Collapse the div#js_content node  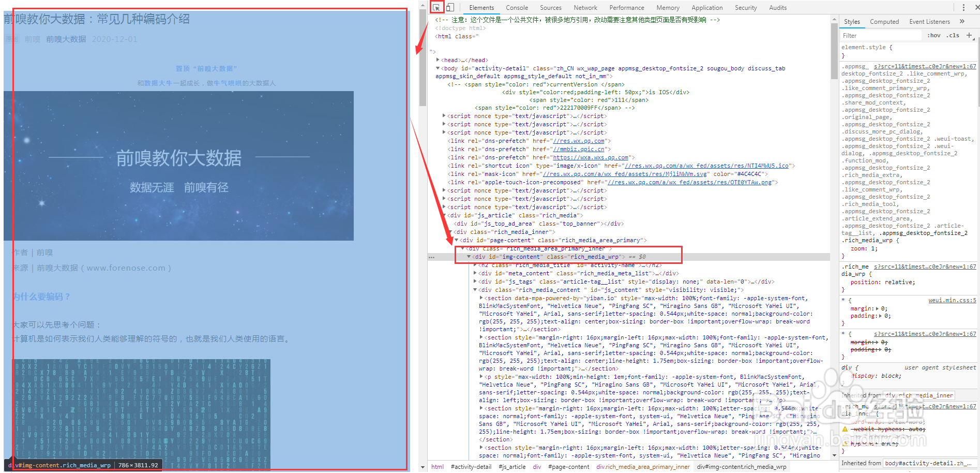point(475,290)
